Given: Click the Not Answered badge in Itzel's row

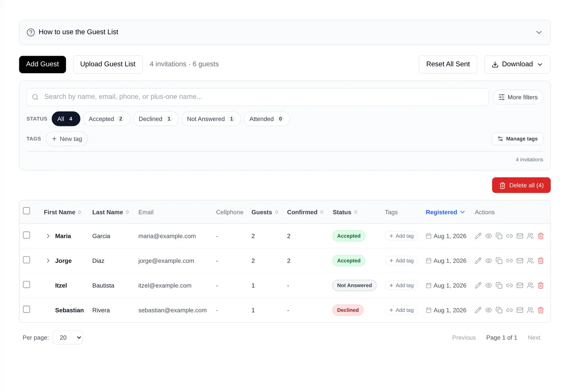Looking at the screenshot, I should pyautogui.click(x=354, y=285).
